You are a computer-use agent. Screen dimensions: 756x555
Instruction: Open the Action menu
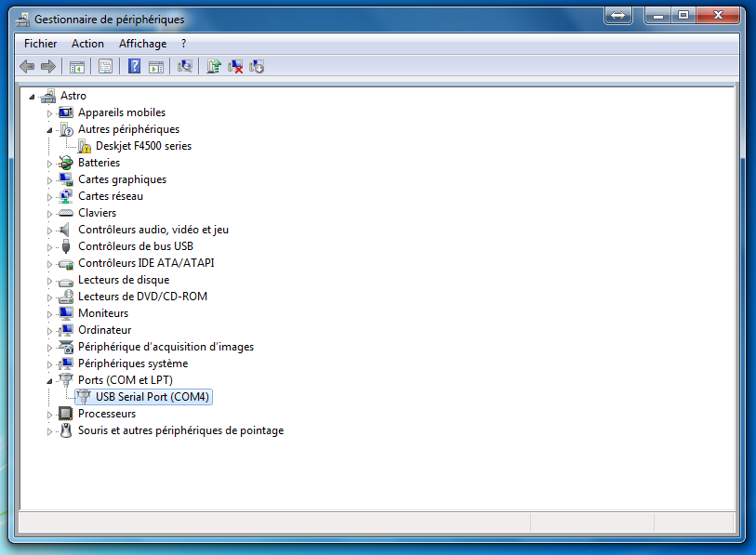coord(87,43)
